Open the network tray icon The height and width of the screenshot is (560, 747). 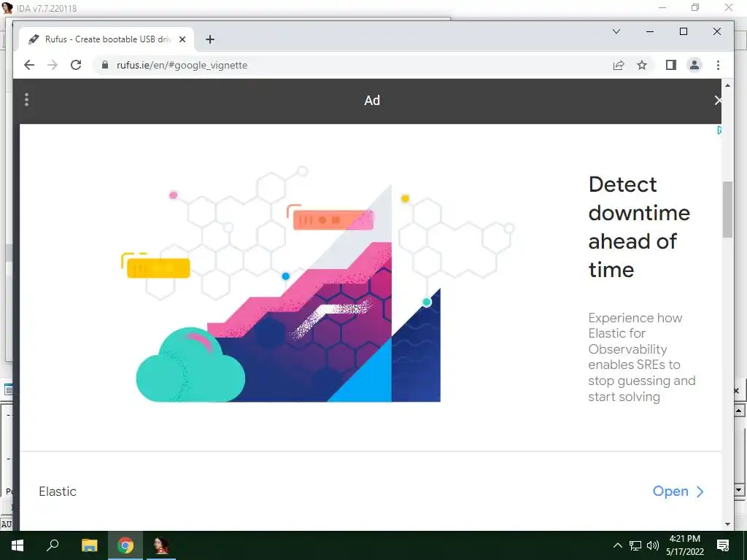point(635,545)
